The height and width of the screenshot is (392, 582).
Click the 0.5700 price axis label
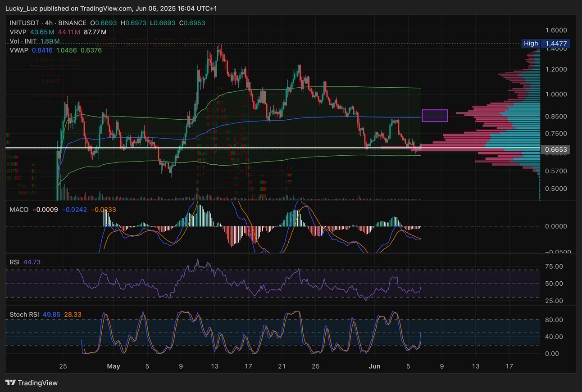[x=556, y=171]
